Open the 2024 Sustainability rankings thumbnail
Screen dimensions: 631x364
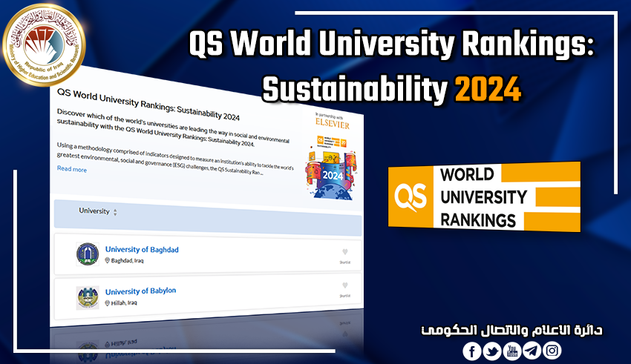point(333,167)
